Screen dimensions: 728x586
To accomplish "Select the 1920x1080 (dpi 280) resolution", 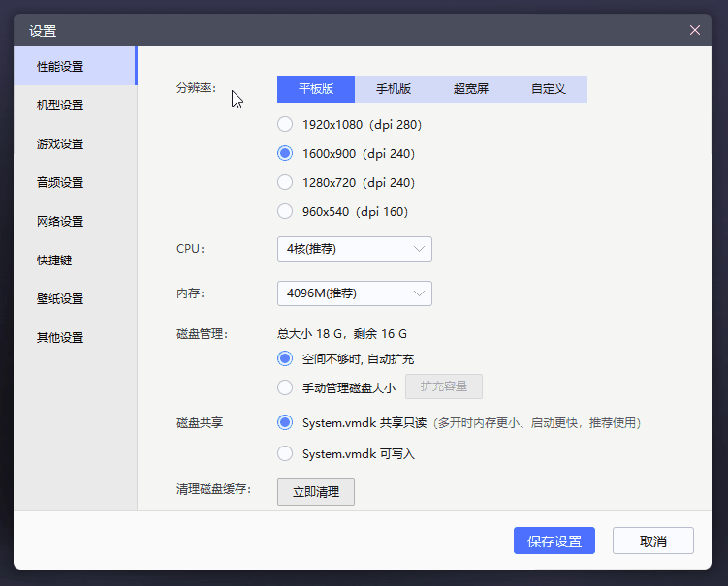I will 285,124.
